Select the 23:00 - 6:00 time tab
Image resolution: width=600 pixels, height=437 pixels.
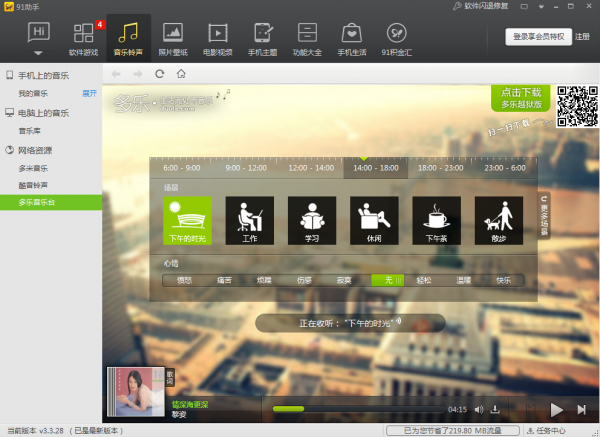505,168
